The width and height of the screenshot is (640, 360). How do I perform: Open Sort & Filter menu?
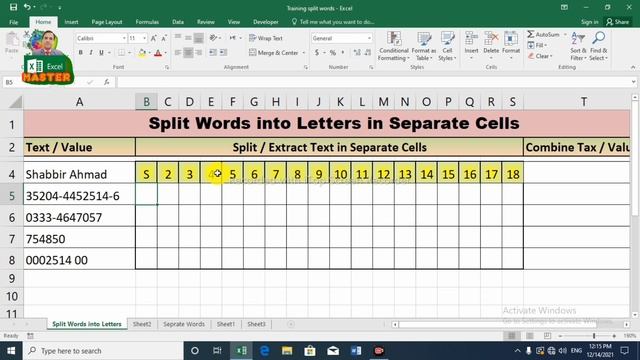(578, 47)
